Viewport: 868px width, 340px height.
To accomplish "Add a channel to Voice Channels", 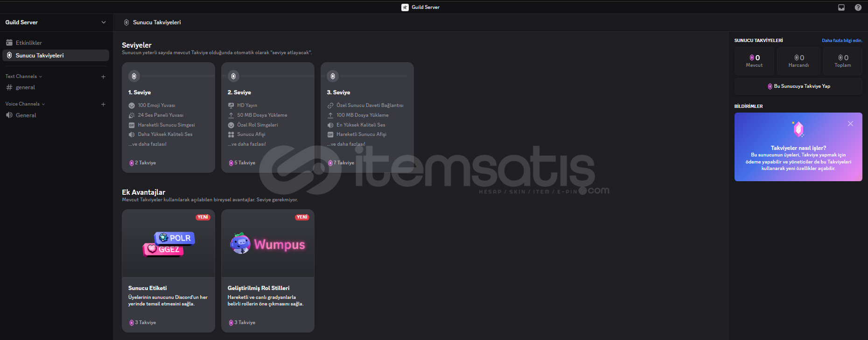I will (x=103, y=104).
